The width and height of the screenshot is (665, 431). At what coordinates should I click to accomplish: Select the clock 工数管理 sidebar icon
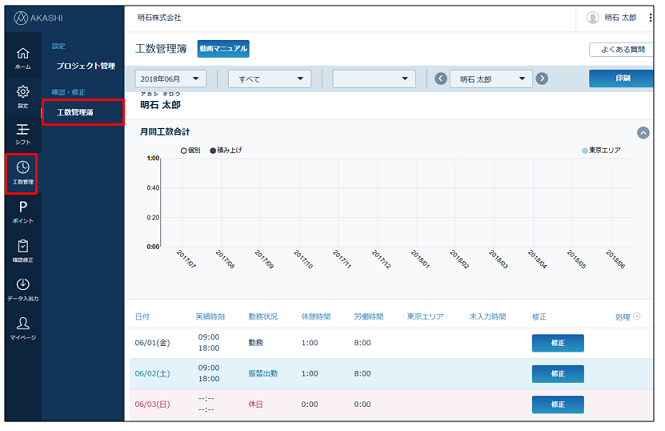22,171
